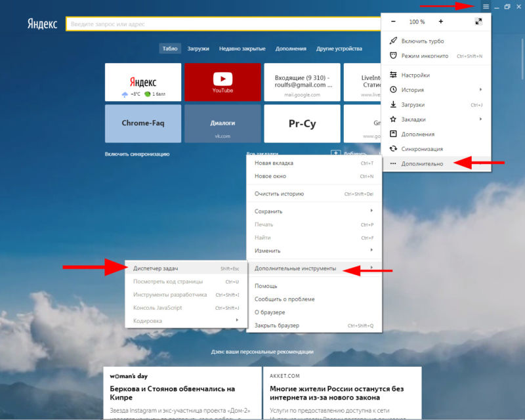Expand the Кодировка submenu arrow
Viewport: 525px width, 420px height.
[x=237, y=320]
